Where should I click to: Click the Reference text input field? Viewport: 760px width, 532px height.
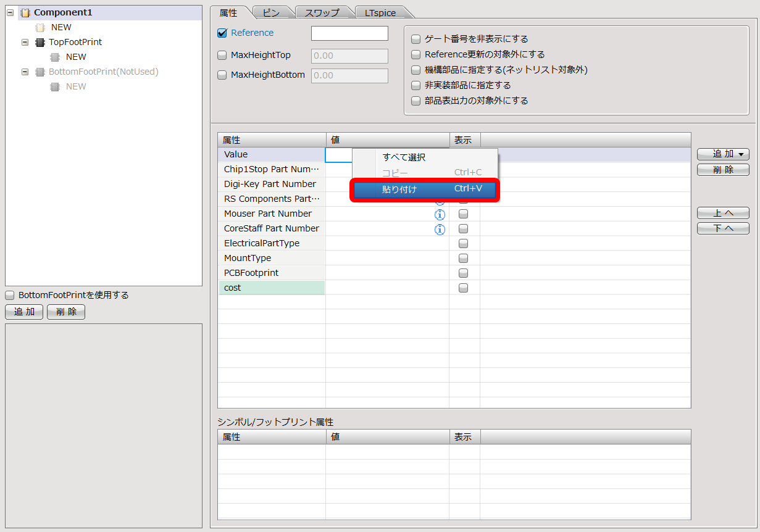point(349,33)
